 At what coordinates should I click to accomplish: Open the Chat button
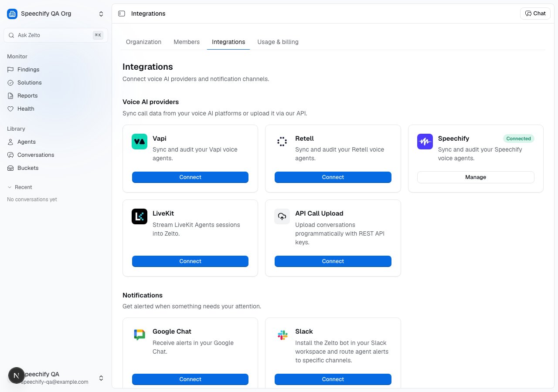pyautogui.click(x=535, y=14)
